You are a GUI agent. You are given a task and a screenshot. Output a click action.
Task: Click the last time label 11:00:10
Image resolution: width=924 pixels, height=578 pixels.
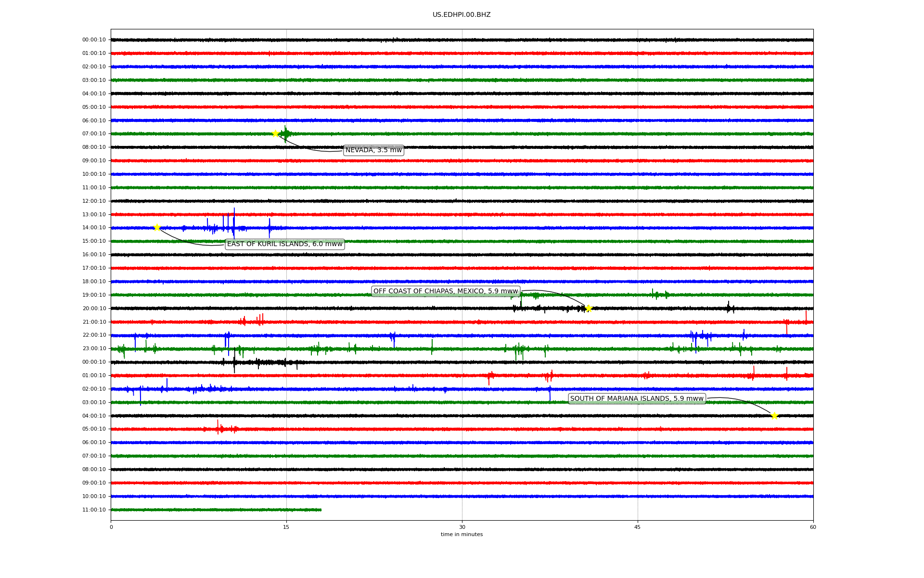click(94, 510)
